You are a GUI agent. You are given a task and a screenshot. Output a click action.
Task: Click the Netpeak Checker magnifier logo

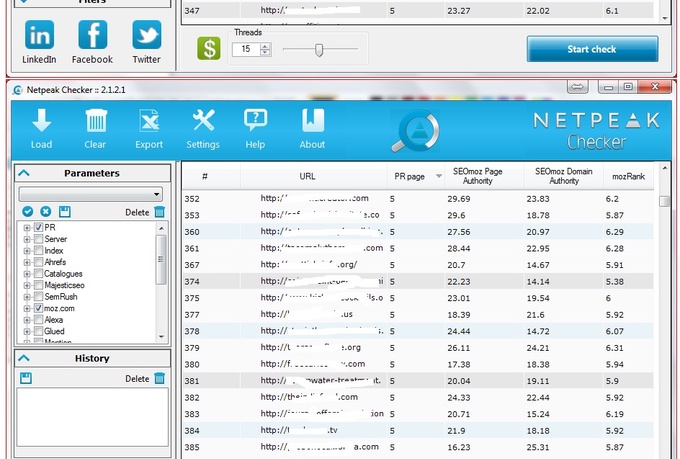pyautogui.click(x=415, y=131)
